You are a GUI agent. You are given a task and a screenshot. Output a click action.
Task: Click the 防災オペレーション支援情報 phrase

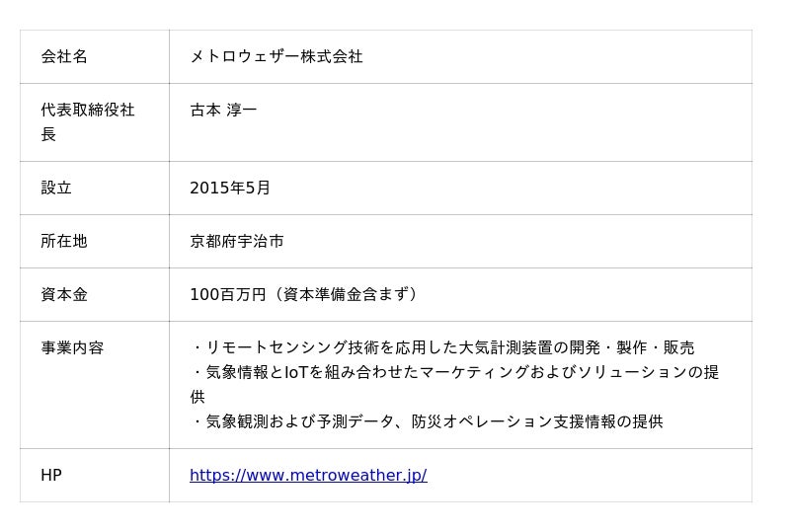513,421
